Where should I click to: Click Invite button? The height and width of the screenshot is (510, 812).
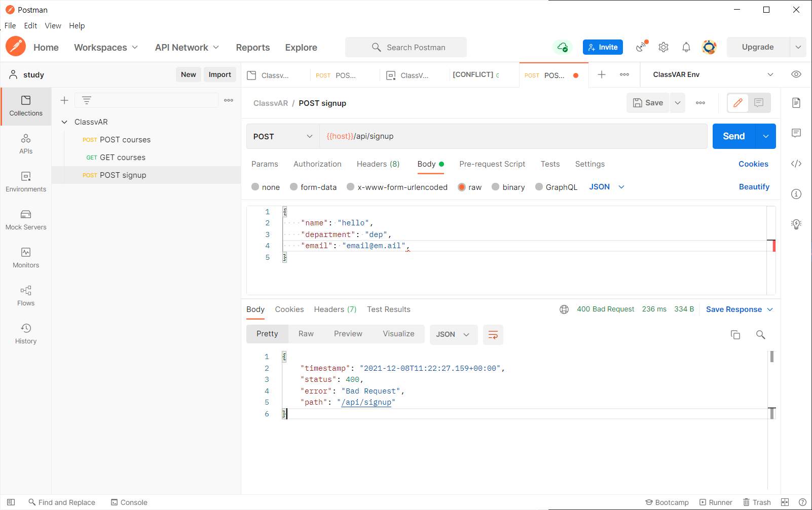(x=603, y=47)
